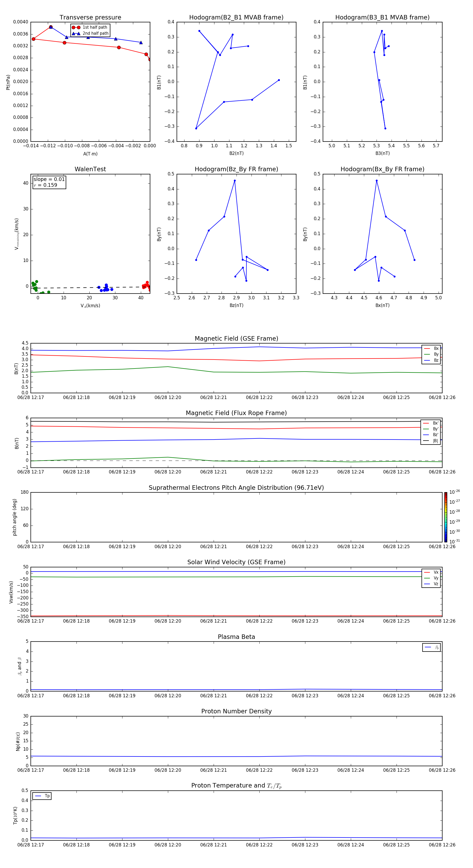Viewport: 473px width, 868px height.
Task: Click the 'Vx' entry in velocity legend
Action: point(431,572)
